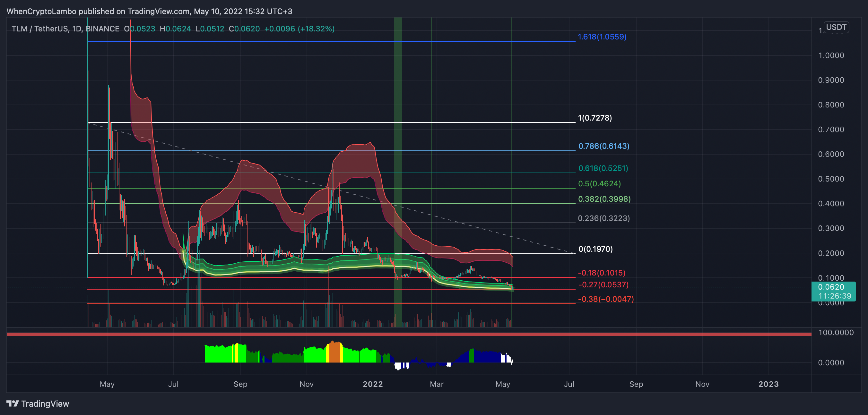Click the low value L0.0512
The image size is (868, 415).
pyautogui.click(x=210, y=29)
